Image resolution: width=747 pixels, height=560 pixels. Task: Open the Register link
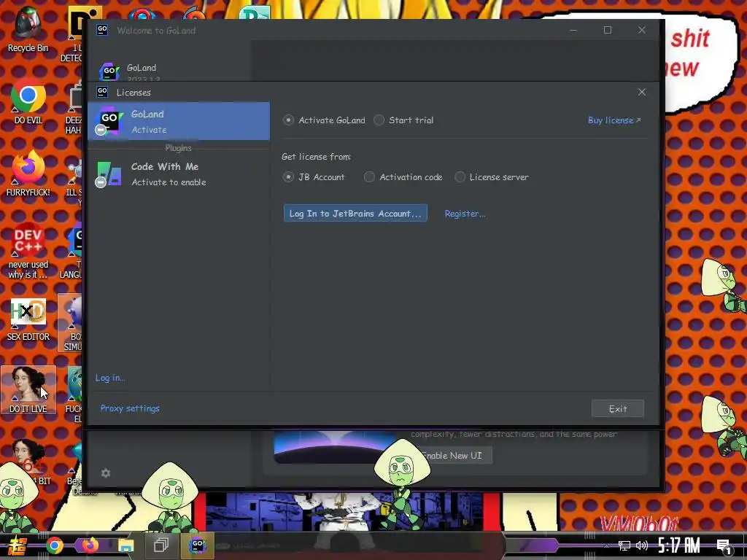(465, 214)
